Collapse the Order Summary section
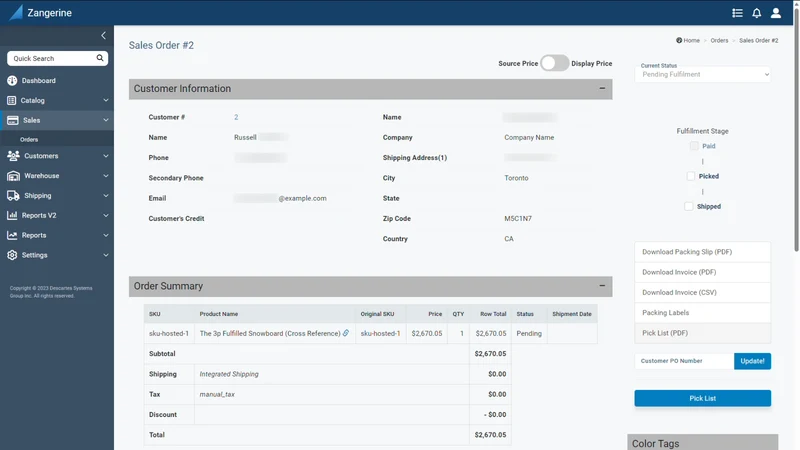This screenshot has height=450, width=800. coord(602,286)
